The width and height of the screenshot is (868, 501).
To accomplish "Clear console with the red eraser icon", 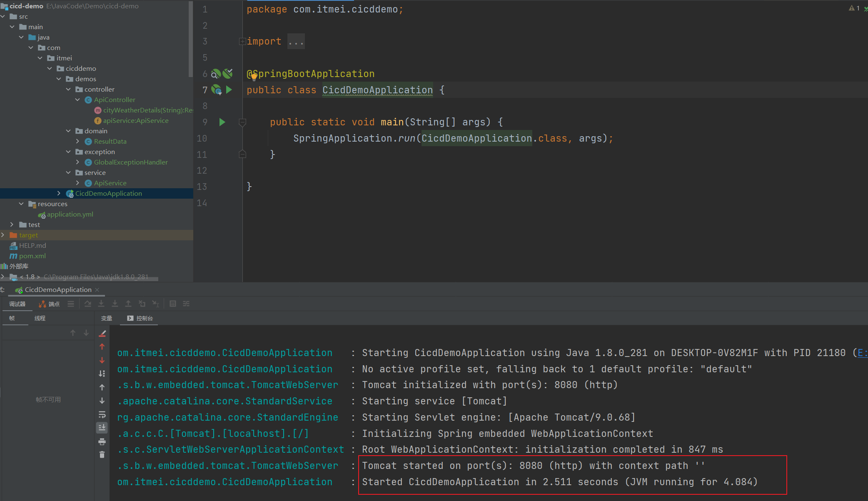I will 102,333.
